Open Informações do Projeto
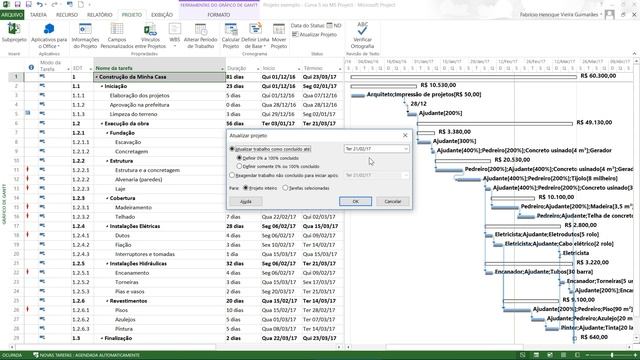Screen dimensions: 640x360 tap(85, 36)
